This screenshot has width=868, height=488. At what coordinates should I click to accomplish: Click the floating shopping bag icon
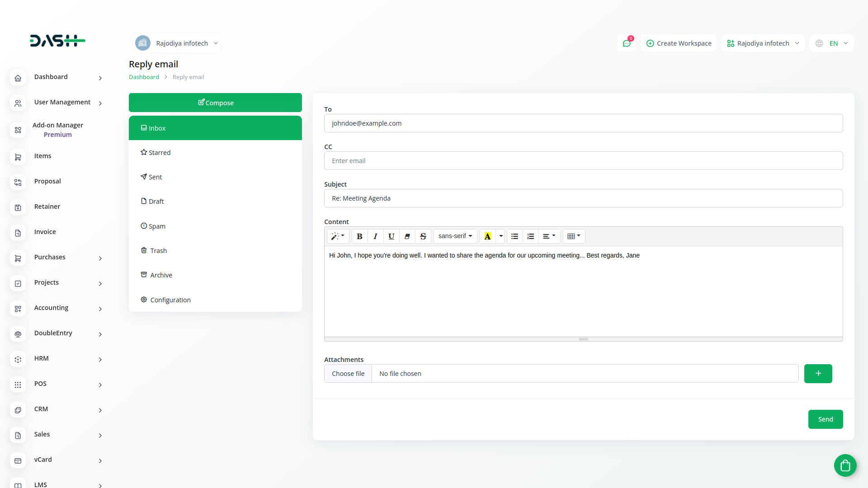[845, 465]
